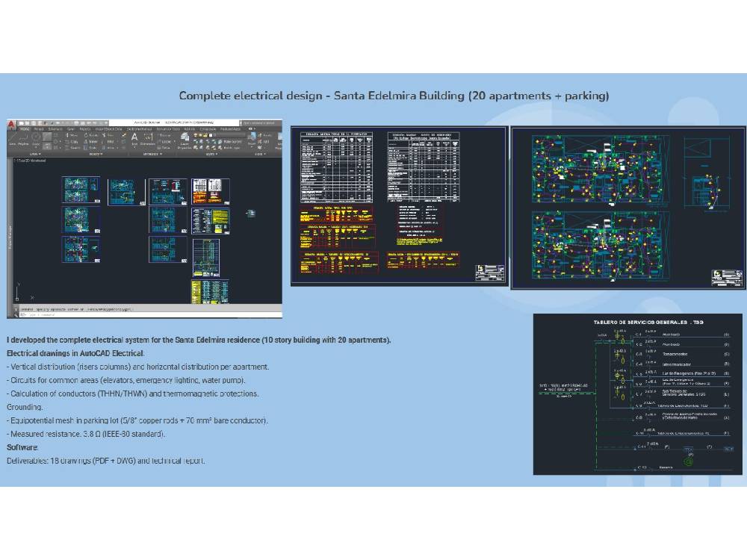Activate the Dimension tool

[149, 138]
